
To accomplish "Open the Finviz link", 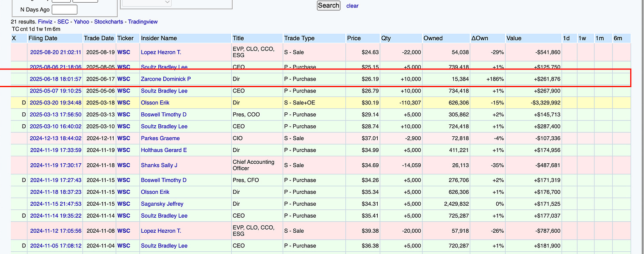I will (45, 22).
